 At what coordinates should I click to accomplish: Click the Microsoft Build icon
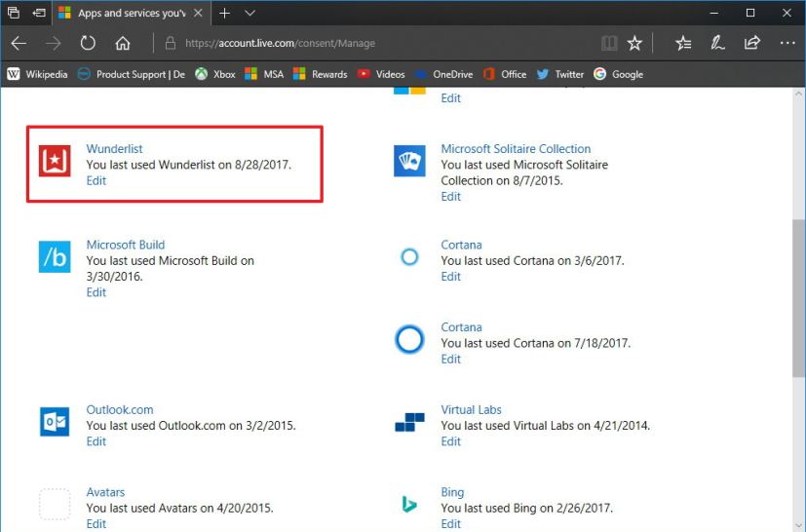pyautogui.click(x=55, y=256)
